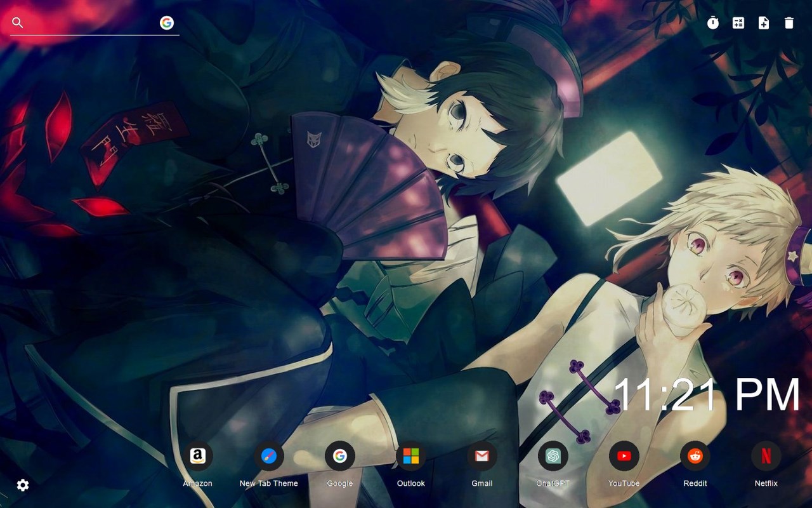Open the Netflix shortcut icon
This screenshot has width=812, height=508.
pyautogui.click(x=766, y=456)
